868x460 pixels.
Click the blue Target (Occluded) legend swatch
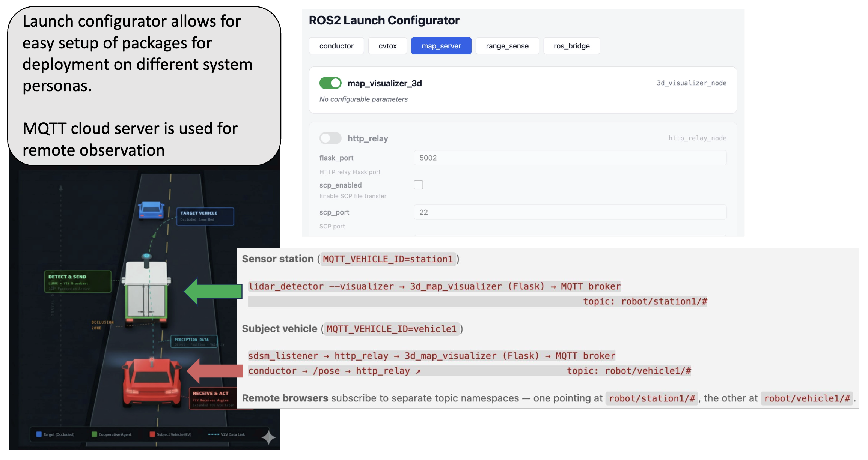[39, 434]
